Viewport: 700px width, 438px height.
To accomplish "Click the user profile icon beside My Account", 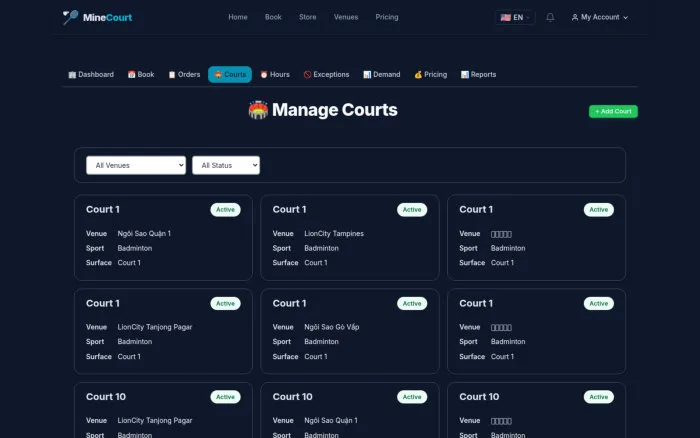I will point(575,17).
